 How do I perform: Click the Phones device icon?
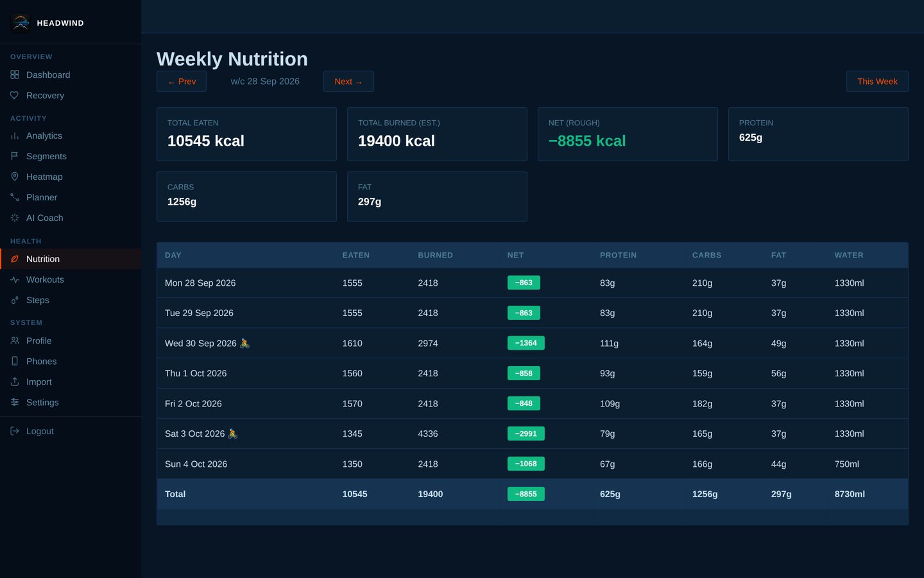(x=15, y=362)
